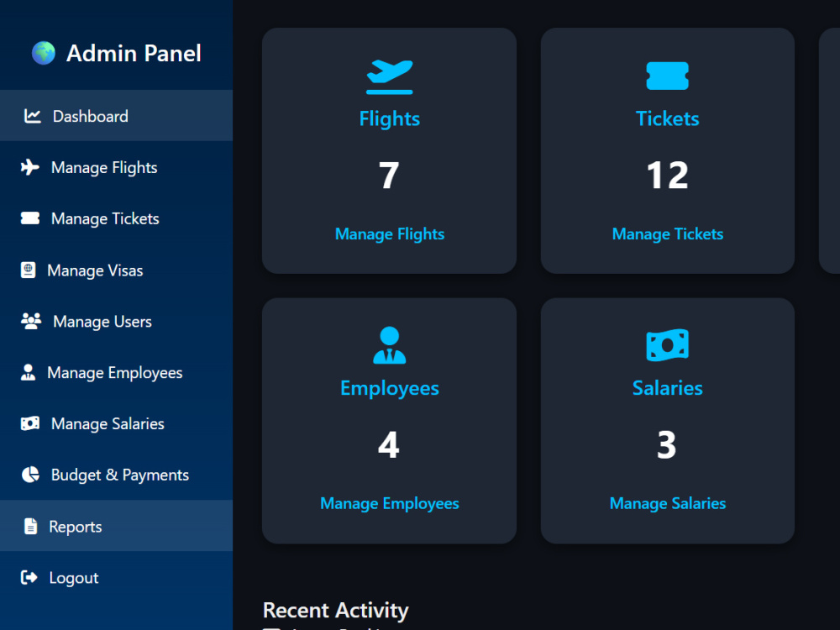
Task: Click the sidebar money bill icon
Action: point(30,423)
